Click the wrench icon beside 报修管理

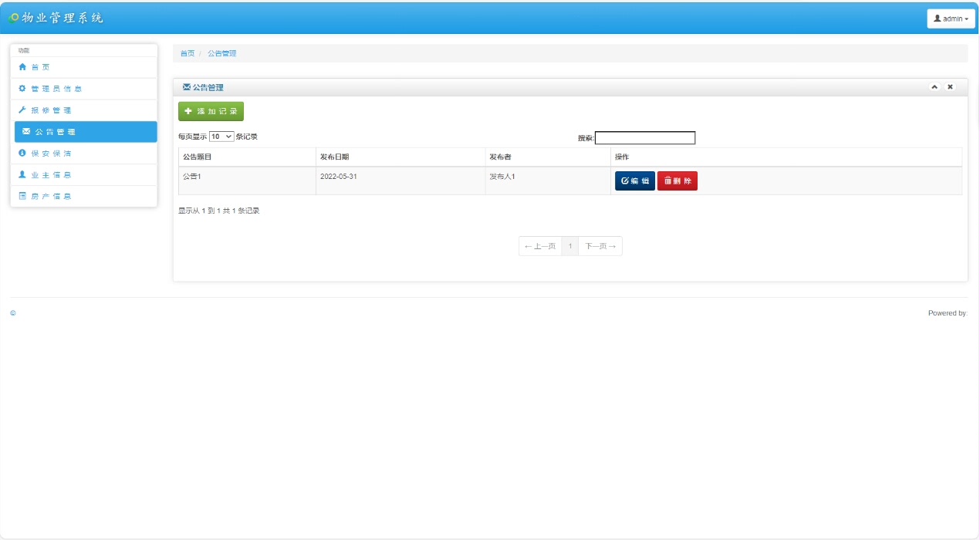(22, 110)
